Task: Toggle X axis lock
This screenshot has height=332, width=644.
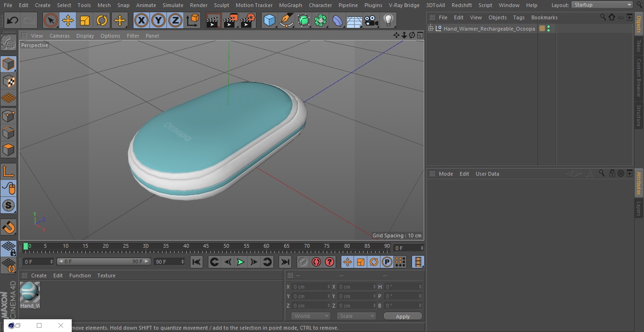Action: point(141,20)
